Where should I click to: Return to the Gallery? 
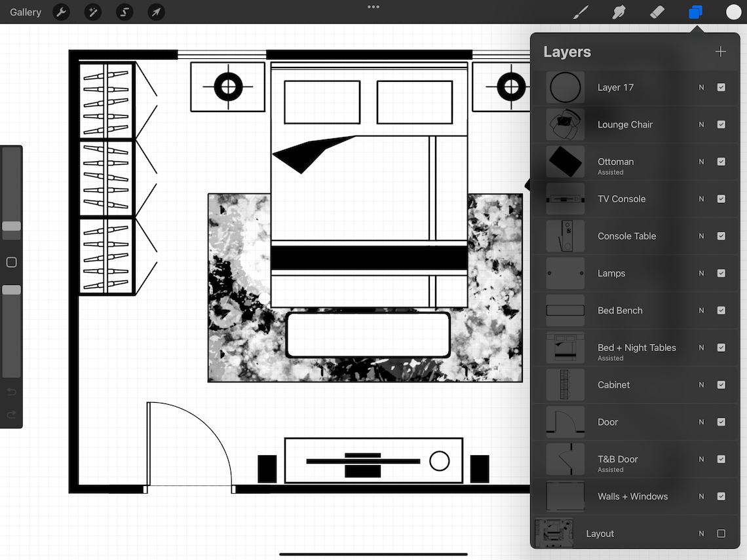coord(25,12)
